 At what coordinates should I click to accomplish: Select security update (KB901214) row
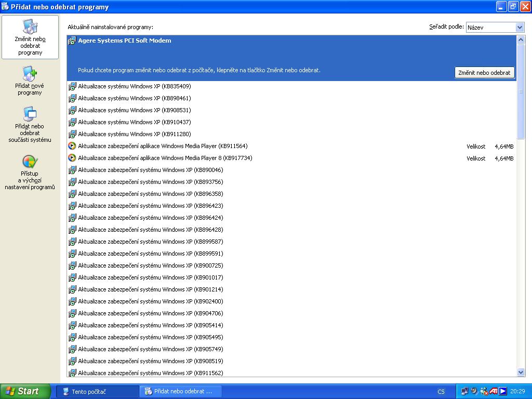pyautogui.click(x=291, y=289)
